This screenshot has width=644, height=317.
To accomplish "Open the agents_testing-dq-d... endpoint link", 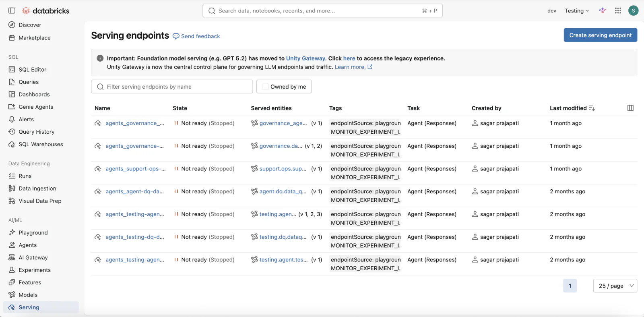I will 135,237.
